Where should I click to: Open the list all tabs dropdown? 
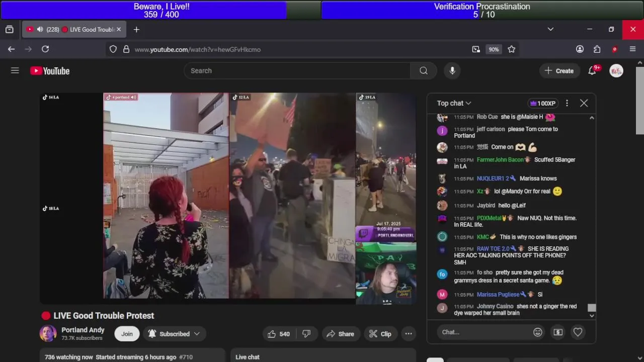pyautogui.click(x=550, y=29)
